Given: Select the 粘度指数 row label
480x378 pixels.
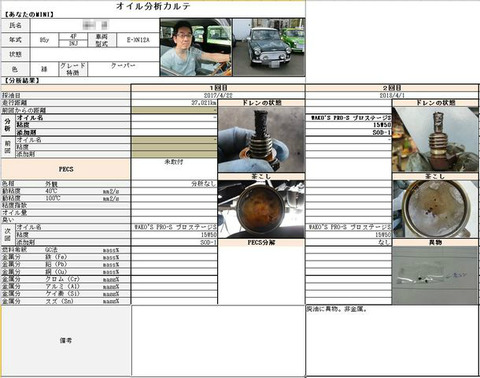Looking at the screenshot, I should (x=65, y=206).
